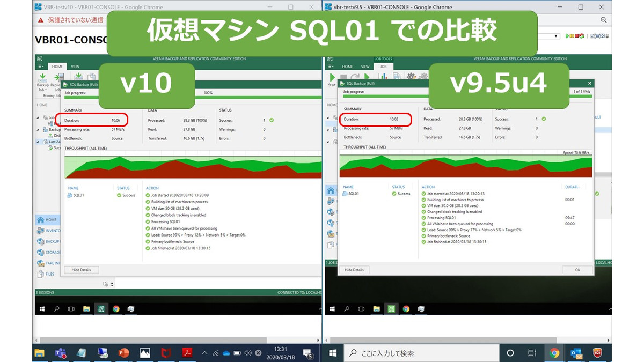
Task: Open Backup Job menu in VBR-testv10 ribbon
Action: pyautogui.click(x=42, y=82)
